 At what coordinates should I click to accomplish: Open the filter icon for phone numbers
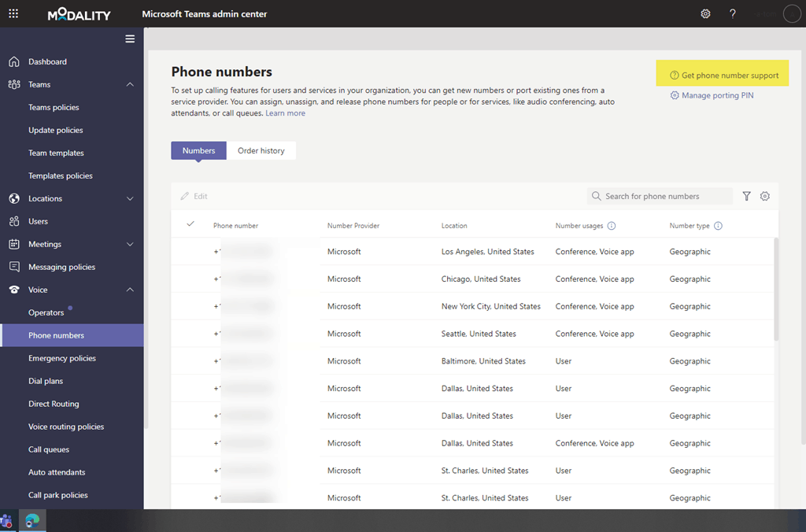[x=746, y=196]
